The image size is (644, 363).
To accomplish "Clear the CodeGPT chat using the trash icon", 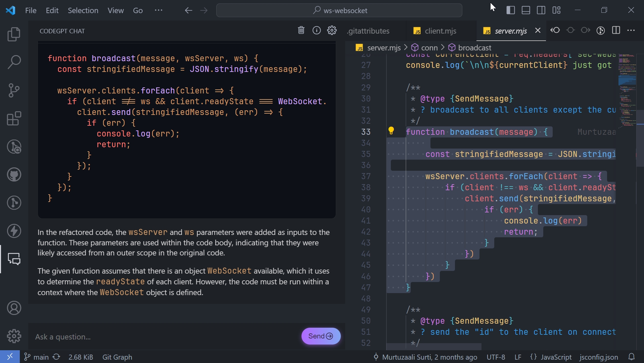I will 301,30.
